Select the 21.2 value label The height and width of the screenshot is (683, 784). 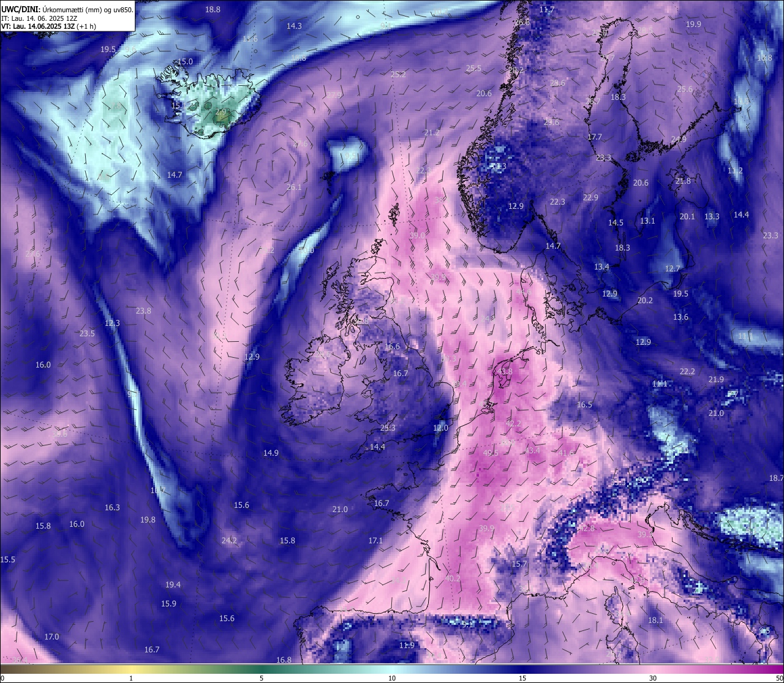432,133
